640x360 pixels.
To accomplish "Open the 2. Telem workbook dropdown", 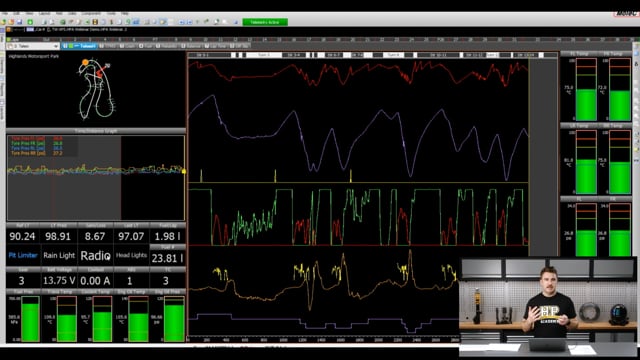I will [x=33, y=46].
